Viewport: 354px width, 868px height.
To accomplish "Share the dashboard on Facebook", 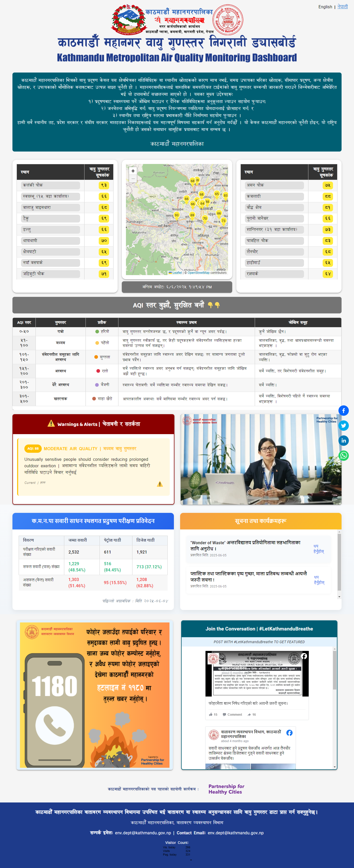I will [x=343, y=410].
